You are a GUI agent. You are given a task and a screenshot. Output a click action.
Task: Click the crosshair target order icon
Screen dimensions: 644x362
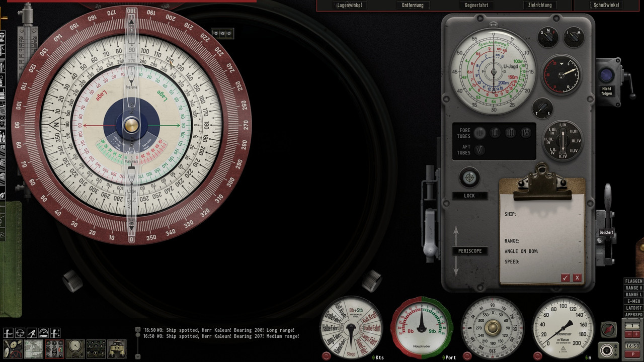tap(20, 333)
